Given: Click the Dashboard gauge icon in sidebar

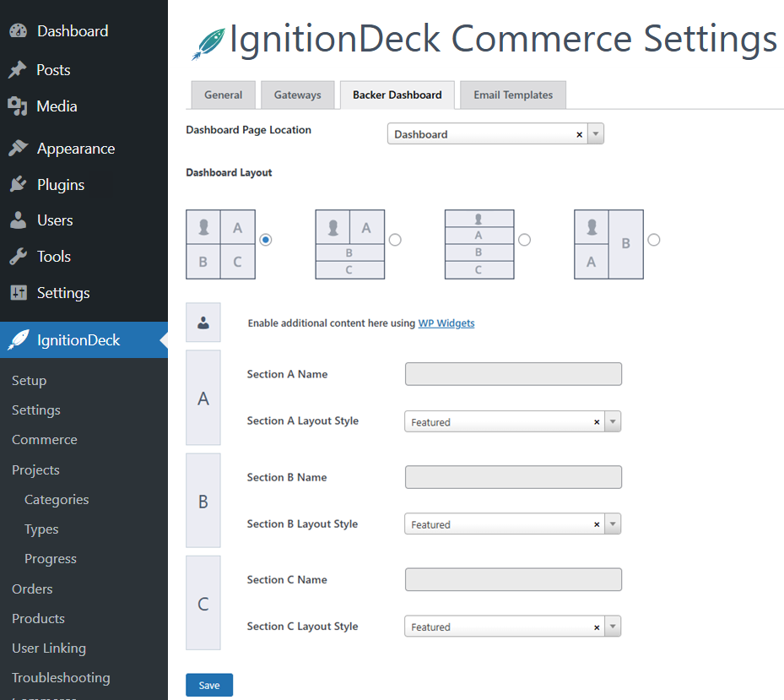Looking at the screenshot, I should (x=18, y=31).
